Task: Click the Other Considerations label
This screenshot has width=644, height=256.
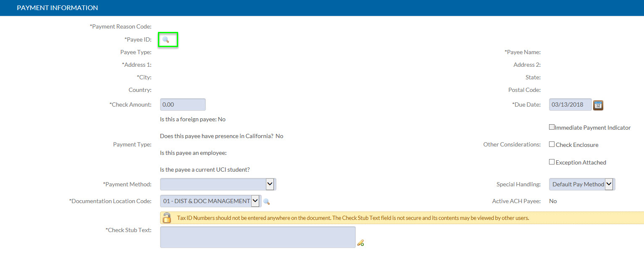Action: pos(512,144)
